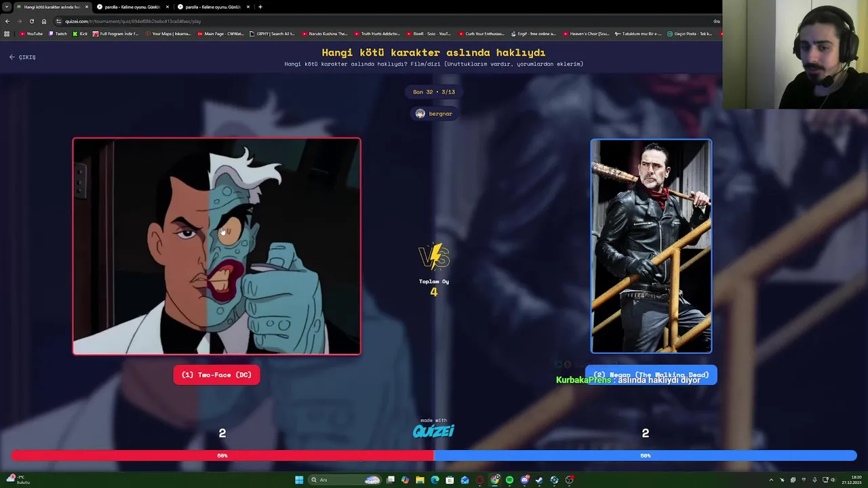Viewport: 868px width, 488px height.
Task: Open the Ezgif bookmark
Action: 533,34
